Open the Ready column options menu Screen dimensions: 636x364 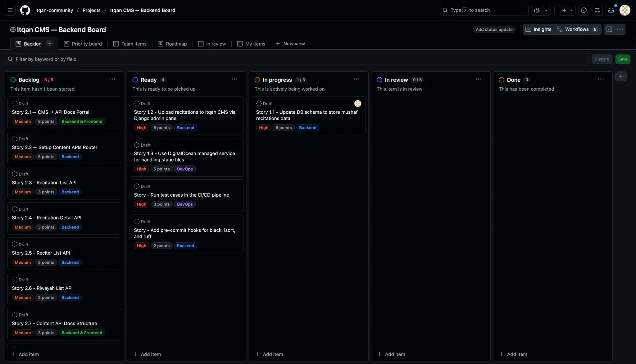(x=234, y=79)
